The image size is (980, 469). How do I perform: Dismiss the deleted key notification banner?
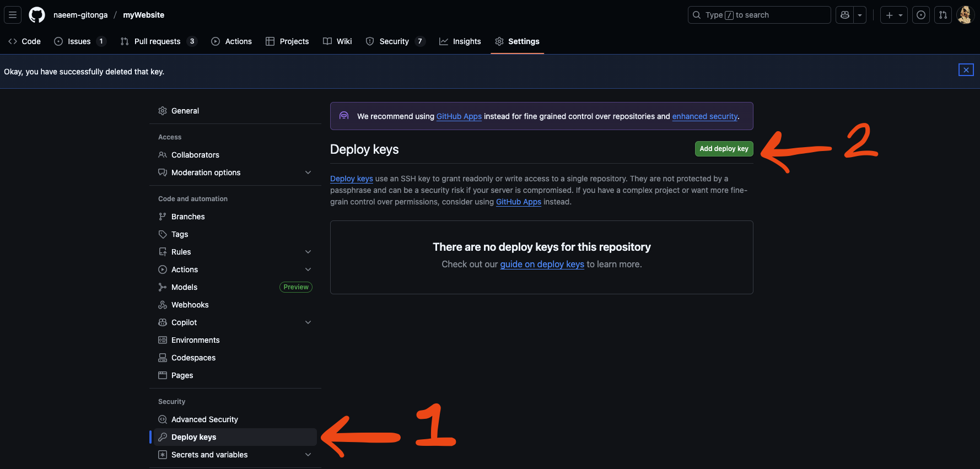coord(966,70)
